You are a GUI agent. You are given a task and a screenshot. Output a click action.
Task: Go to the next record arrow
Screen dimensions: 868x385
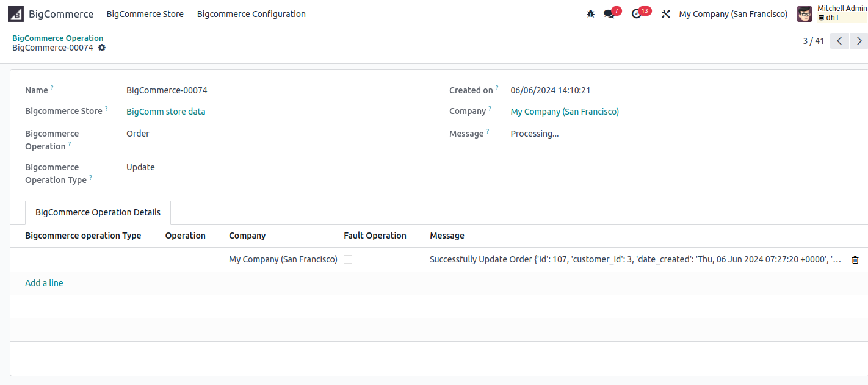pos(859,41)
